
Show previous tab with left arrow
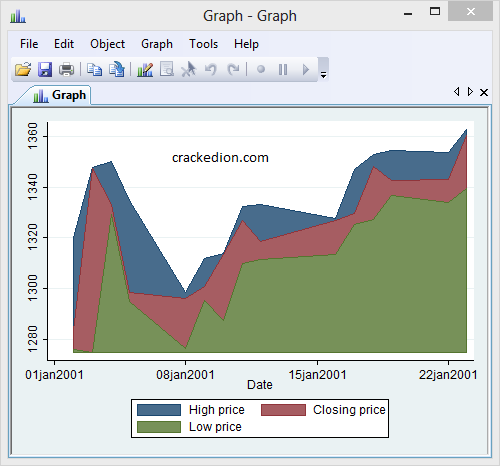point(457,92)
